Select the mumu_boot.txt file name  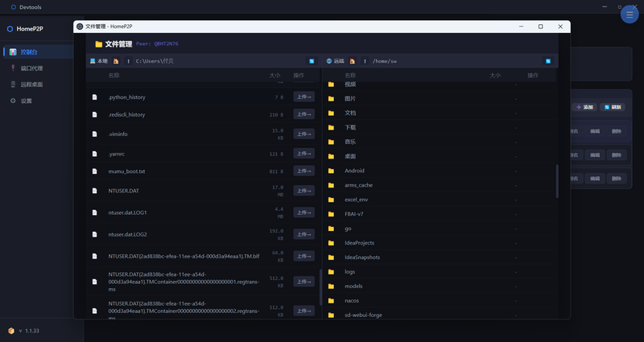click(126, 171)
